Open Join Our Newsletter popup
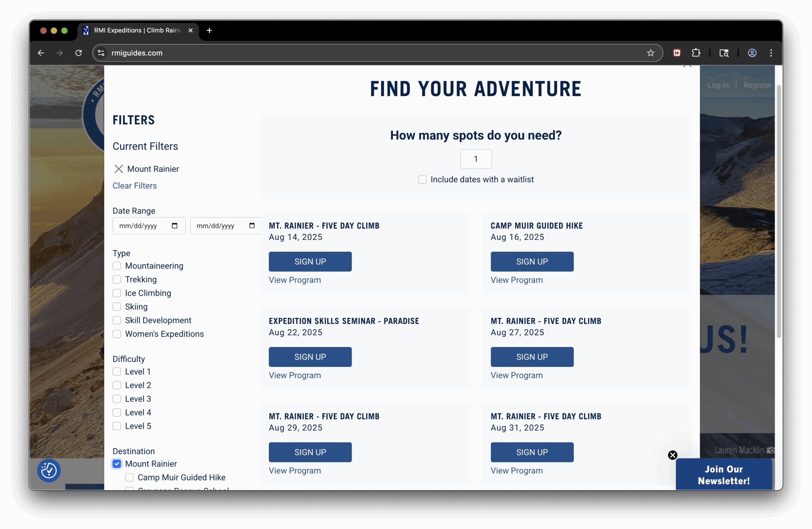 (724, 475)
